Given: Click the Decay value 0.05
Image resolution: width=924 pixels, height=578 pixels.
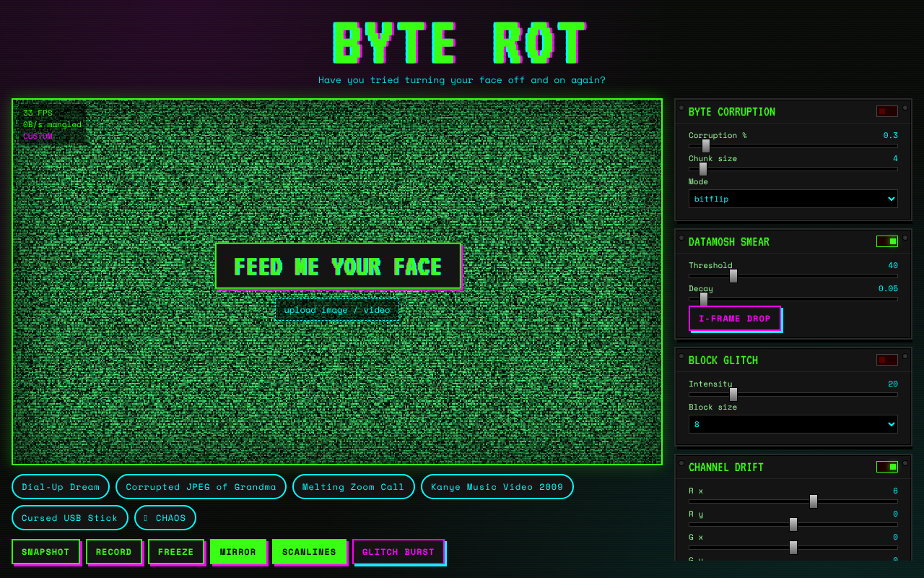Looking at the screenshot, I should pyautogui.click(x=888, y=288).
